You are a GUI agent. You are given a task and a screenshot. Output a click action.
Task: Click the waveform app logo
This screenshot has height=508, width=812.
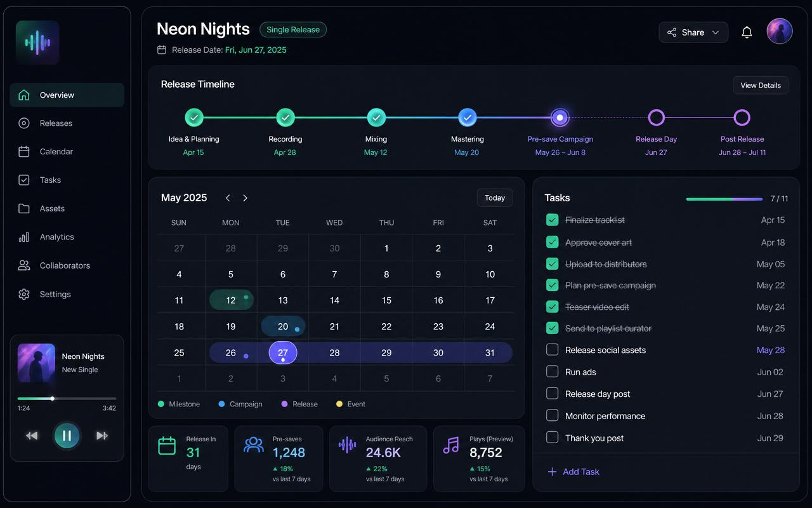37,43
